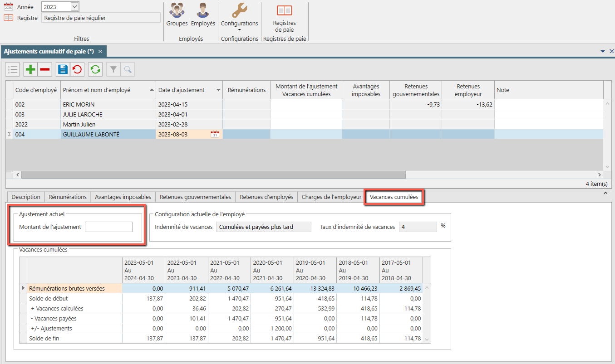Open the Date d'ajustement column filter arrow

tap(218, 90)
